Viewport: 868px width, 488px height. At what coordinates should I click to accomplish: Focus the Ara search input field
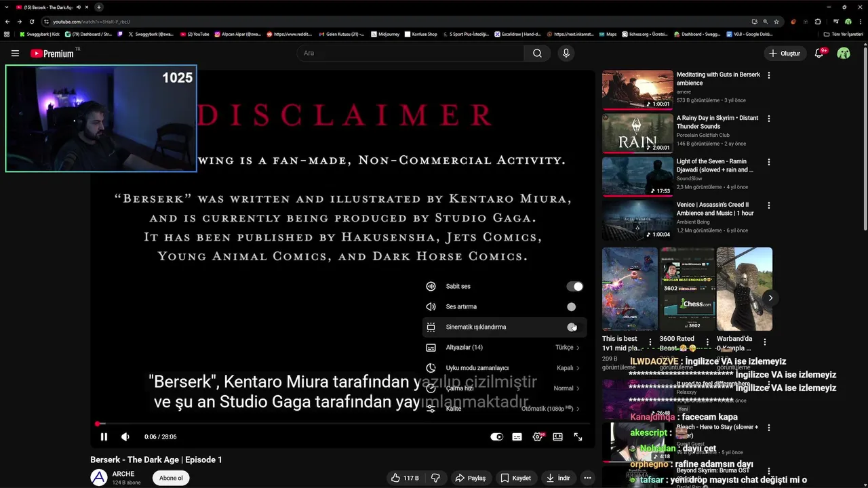410,54
